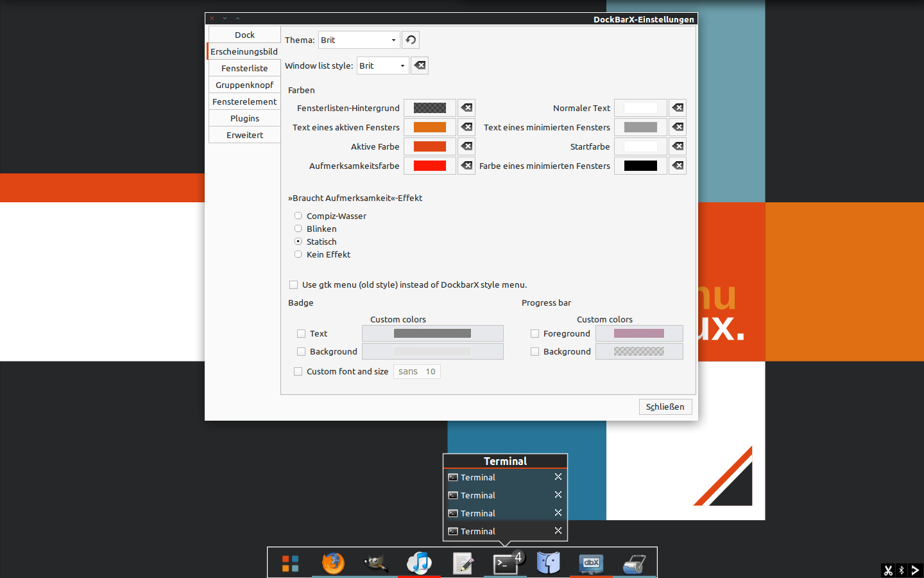The height and width of the screenshot is (578, 924).
Task: Change the Startfarbe color swatch
Action: click(640, 146)
